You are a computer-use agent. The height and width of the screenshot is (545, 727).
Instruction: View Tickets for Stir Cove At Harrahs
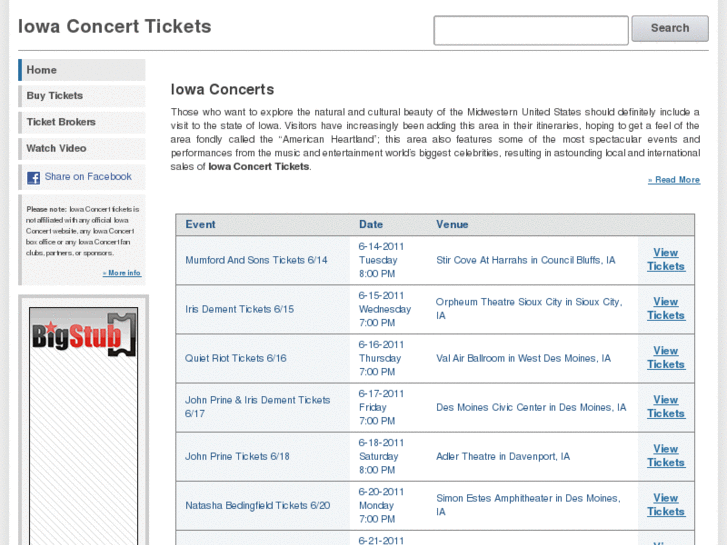665,260
